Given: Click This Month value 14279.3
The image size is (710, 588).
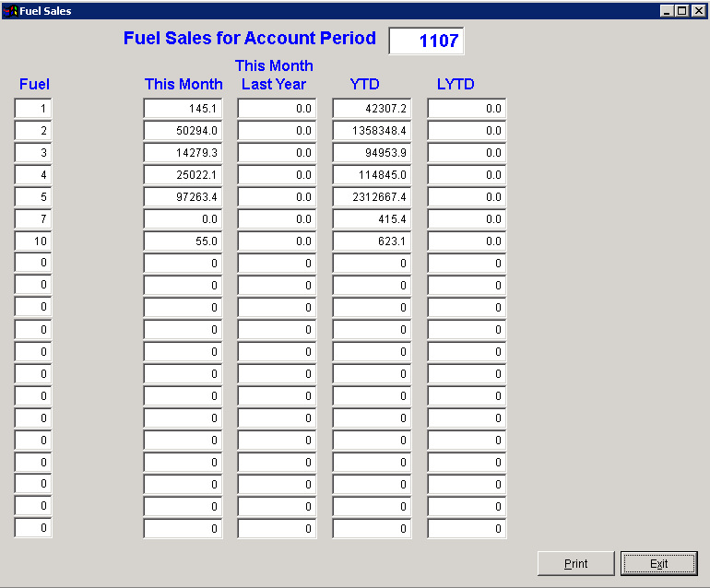Looking at the screenshot, I should pyautogui.click(x=183, y=153).
